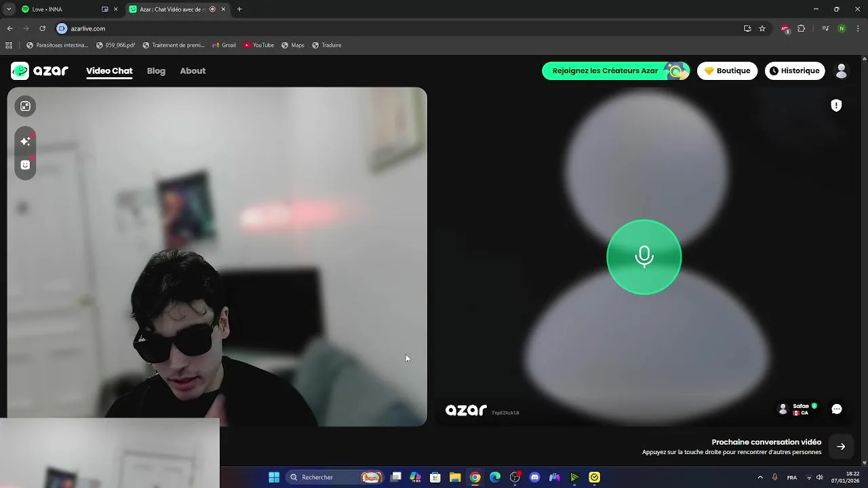Screen dimensions: 868x488
Task: Go back in browser history
Action: pos(9,28)
